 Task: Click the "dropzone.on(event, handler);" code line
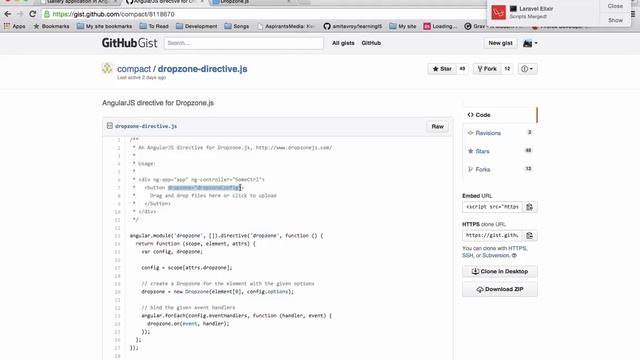click(x=188, y=324)
